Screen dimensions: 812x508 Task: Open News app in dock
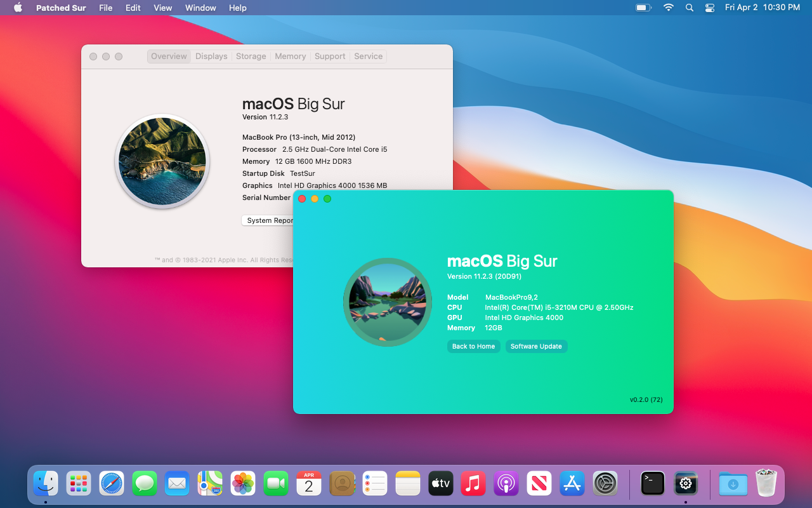539,484
